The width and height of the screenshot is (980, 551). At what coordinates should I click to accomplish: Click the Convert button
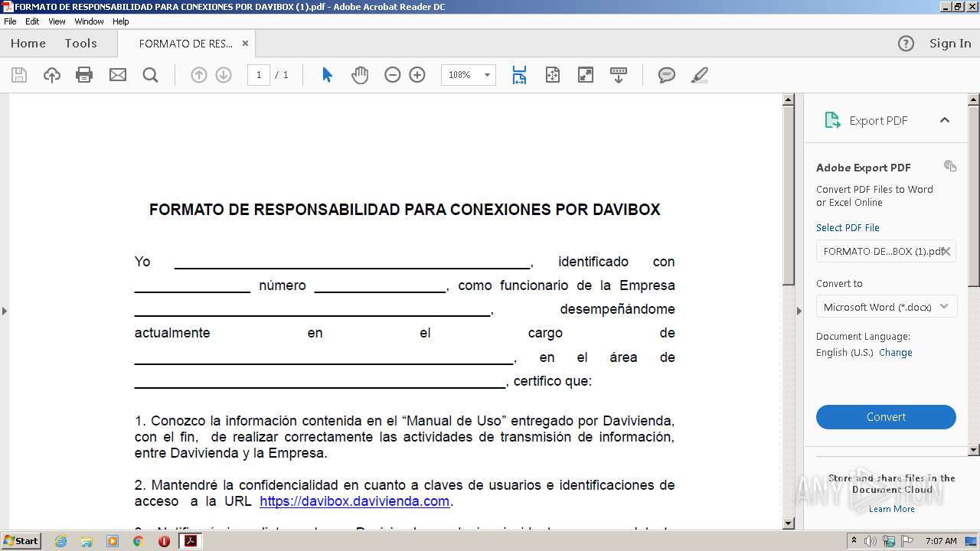point(886,417)
